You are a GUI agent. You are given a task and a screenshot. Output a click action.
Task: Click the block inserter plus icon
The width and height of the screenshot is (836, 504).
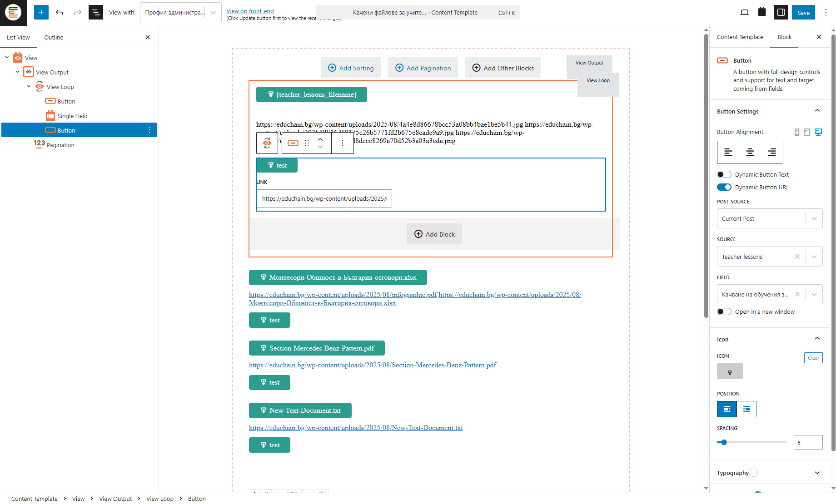pyautogui.click(x=41, y=12)
